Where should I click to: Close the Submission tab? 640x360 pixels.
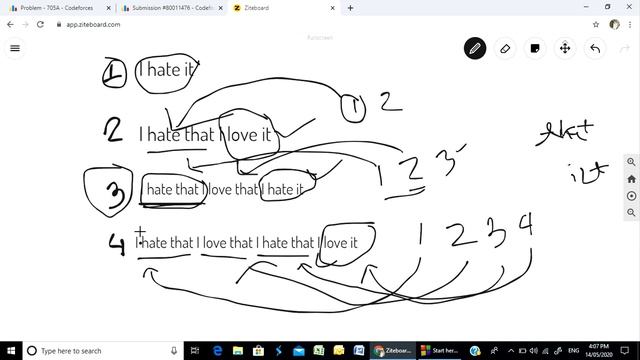221,8
